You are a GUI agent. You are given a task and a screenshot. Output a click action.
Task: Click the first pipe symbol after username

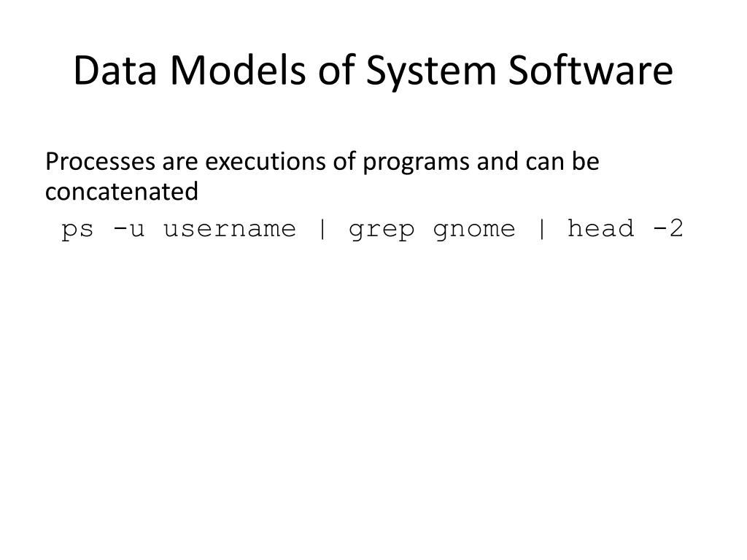click(x=322, y=229)
